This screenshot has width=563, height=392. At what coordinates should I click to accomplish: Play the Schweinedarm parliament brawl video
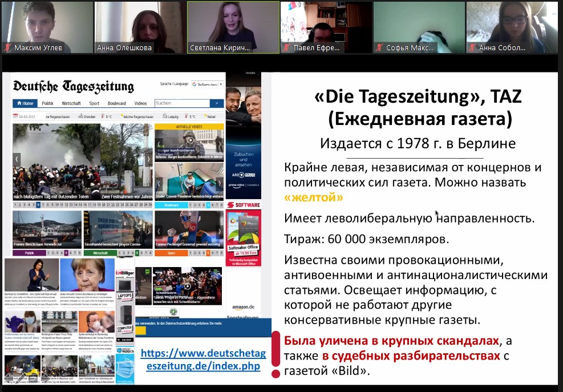click(x=187, y=286)
